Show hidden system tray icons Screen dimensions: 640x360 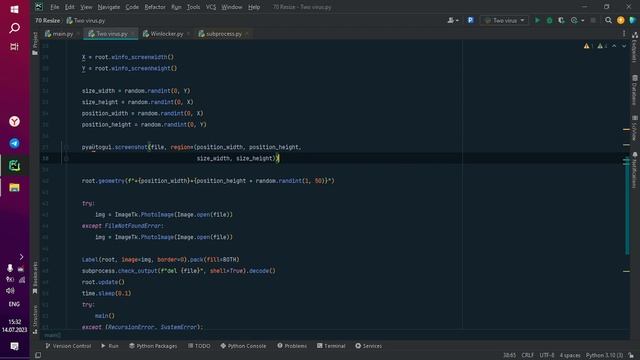21,257
